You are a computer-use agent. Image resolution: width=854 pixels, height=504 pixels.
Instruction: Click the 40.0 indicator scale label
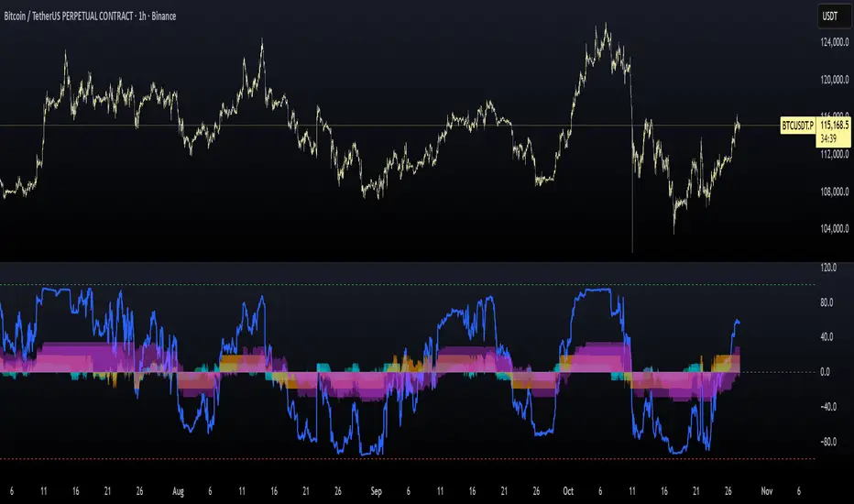827,337
